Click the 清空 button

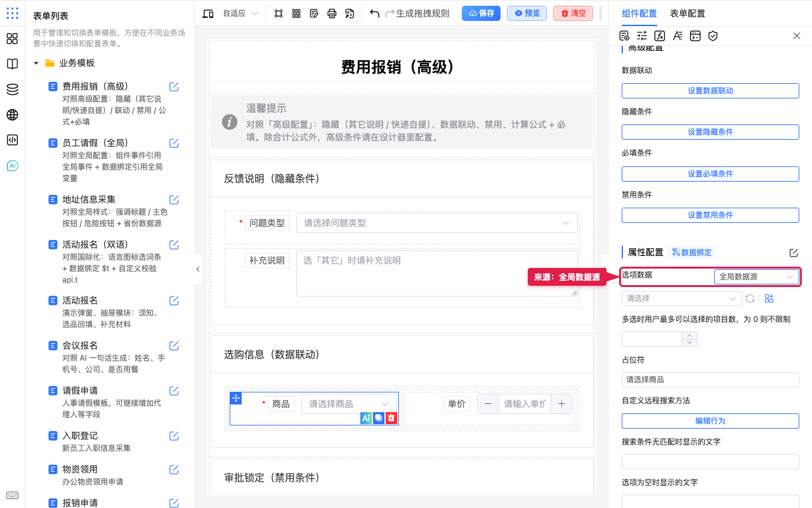click(x=573, y=13)
